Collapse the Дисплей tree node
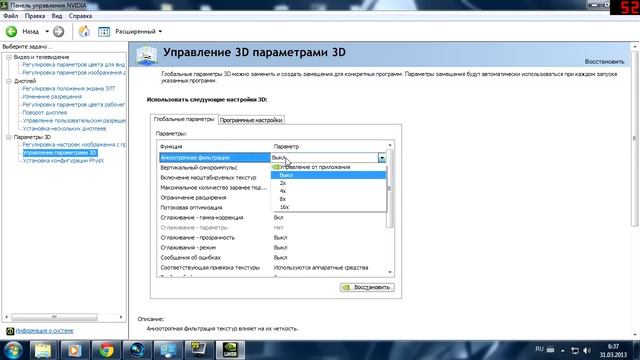 tap(9, 81)
